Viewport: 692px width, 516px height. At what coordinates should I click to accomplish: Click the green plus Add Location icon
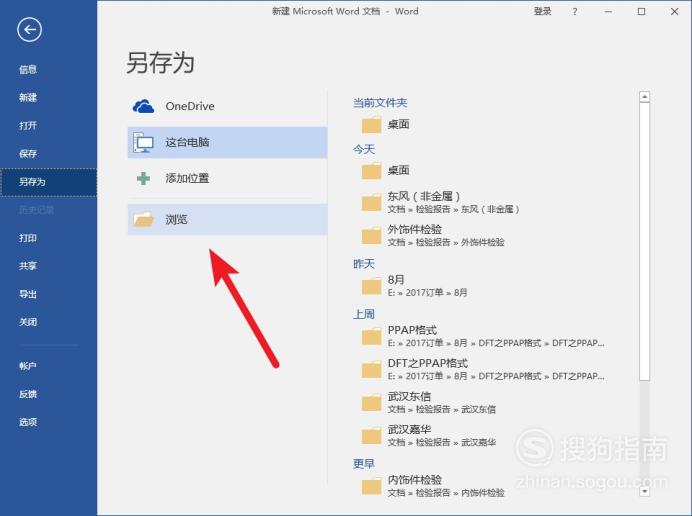143,178
